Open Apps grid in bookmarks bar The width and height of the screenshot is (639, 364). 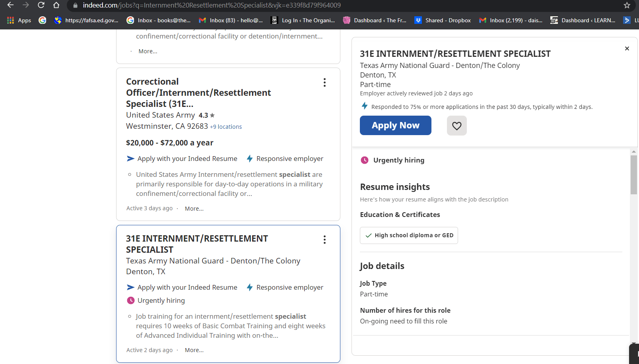tap(19, 20)
